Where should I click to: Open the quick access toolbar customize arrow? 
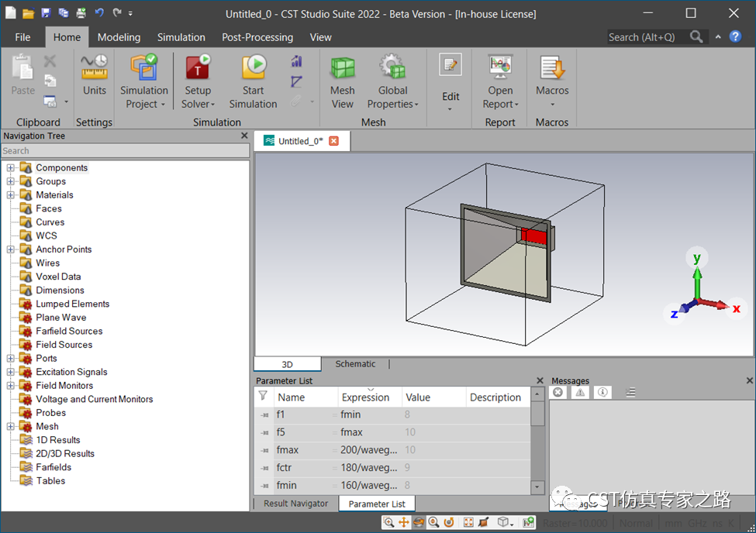pos(131,14)
